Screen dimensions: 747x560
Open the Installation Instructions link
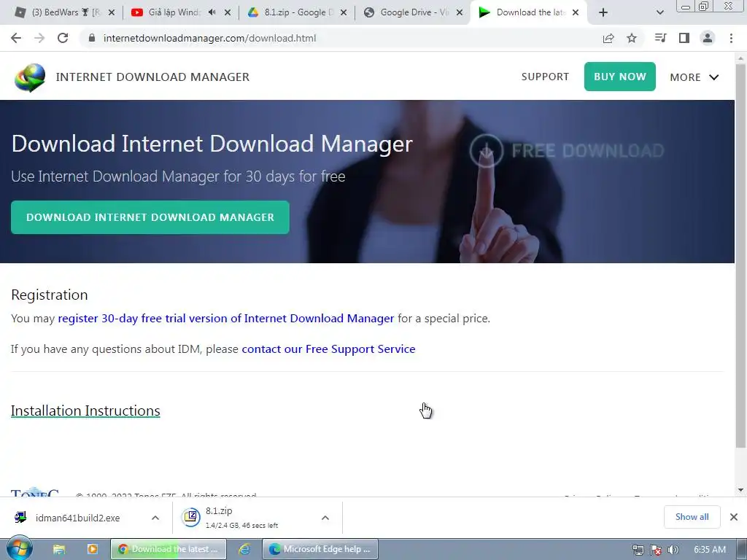[x=85, y=411]
